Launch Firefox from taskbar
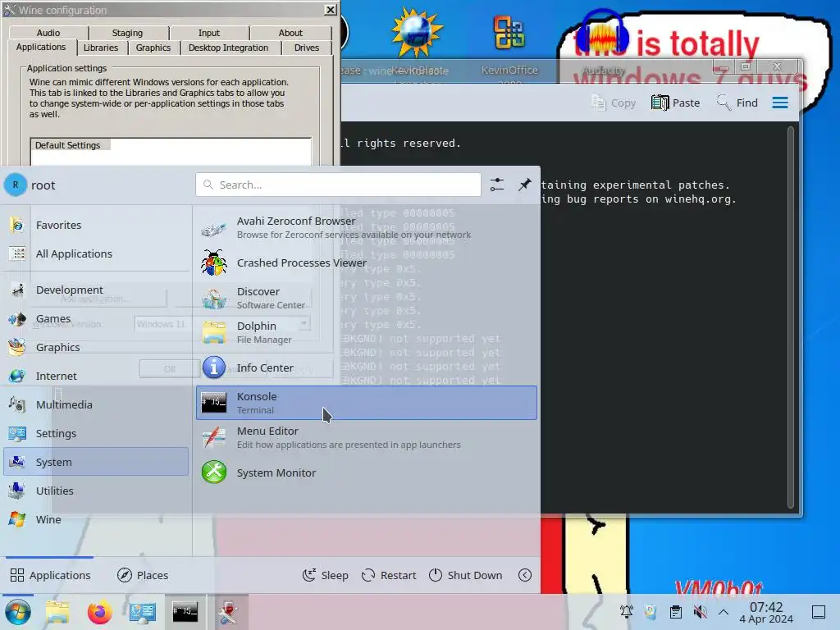Viewport: 840px width, 630px height. click(x=99, y=612)
